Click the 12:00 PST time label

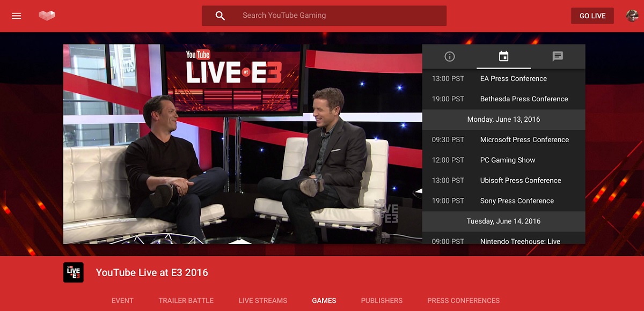coord(448,160)
